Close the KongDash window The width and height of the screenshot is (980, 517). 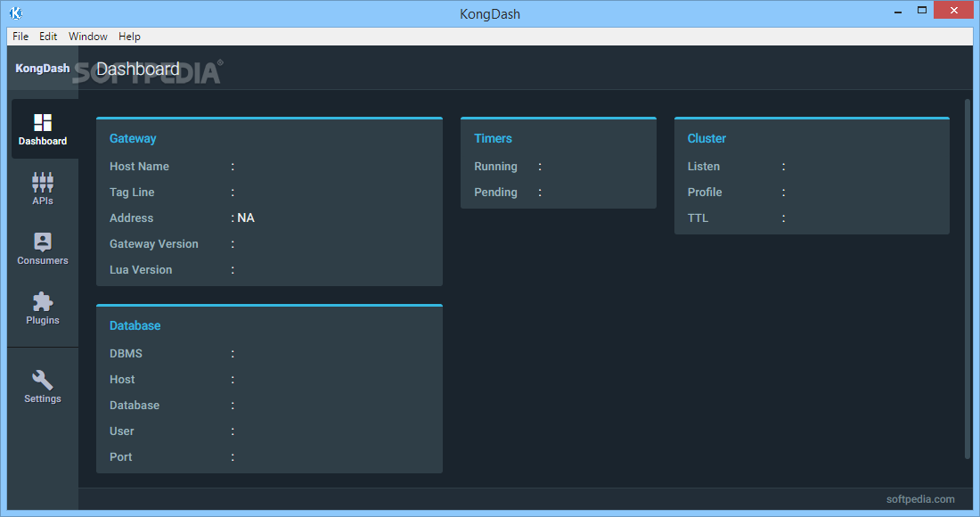click(954, 11)
